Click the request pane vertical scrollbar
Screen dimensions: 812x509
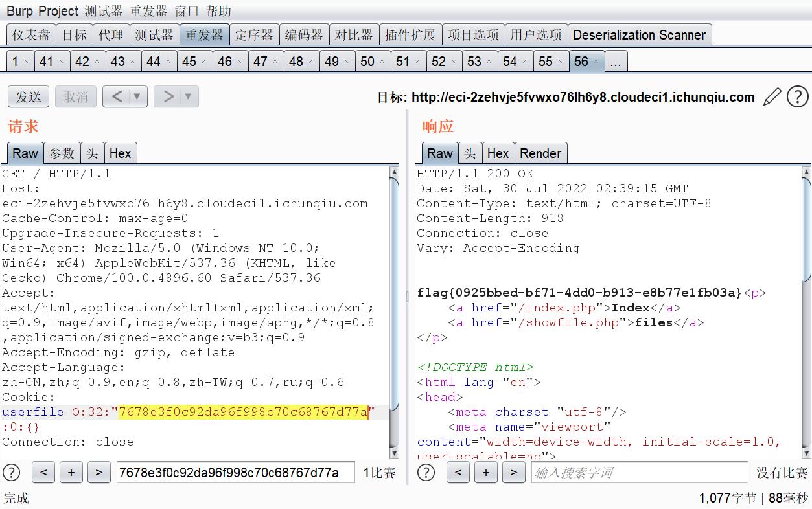pyautogui.click(x=394, y=312)
